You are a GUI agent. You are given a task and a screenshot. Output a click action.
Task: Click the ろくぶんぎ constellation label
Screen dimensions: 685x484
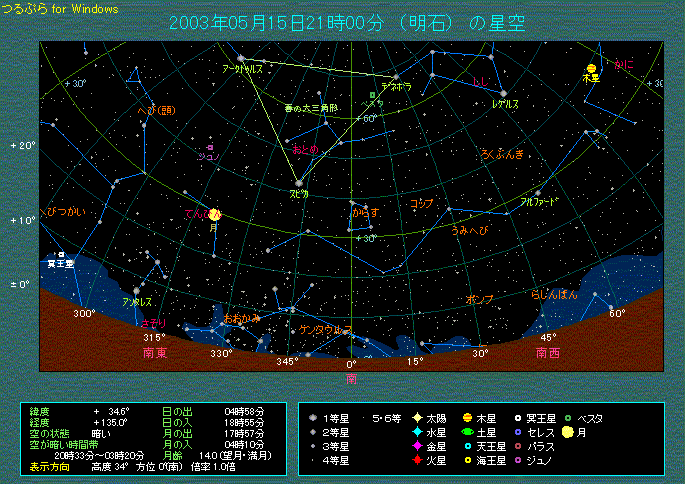[x=502, y=154]
